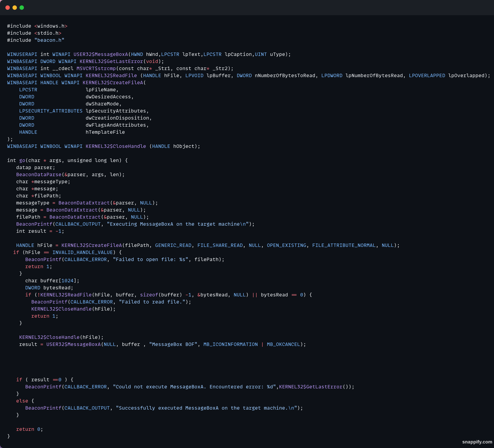Click the MSVCRT$strcmp function name
This screenshot has height=448, width=494.
point(96,69)
